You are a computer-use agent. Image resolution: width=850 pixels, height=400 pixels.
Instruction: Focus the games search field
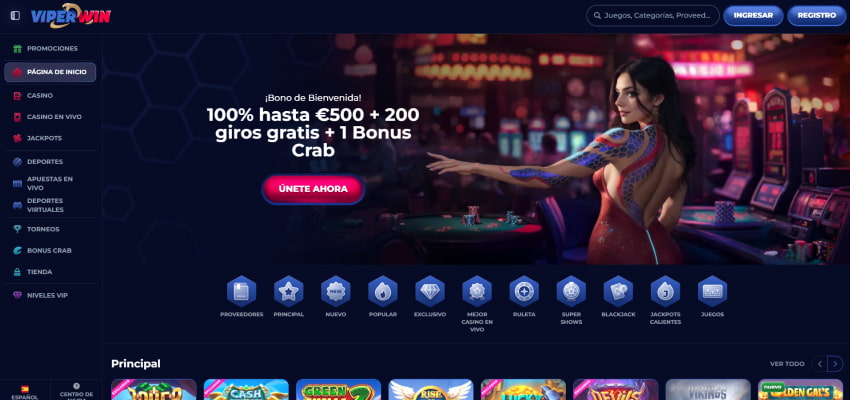(653, 16)
